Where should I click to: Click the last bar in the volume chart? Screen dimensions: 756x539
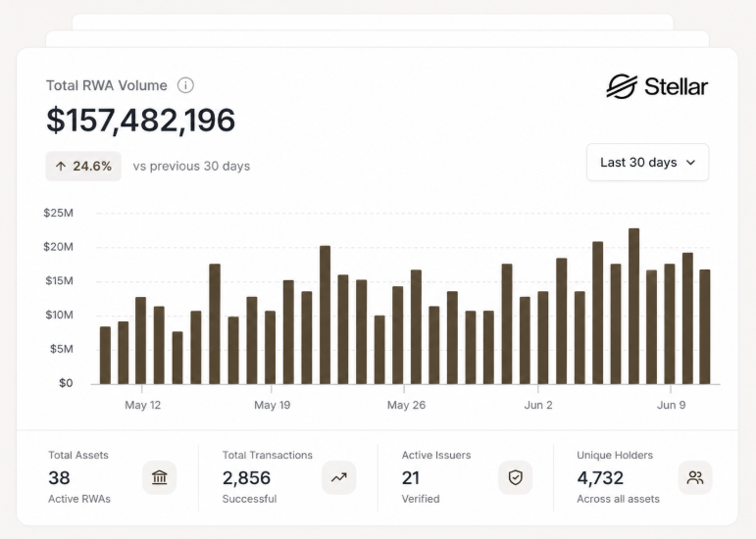[x=705, y=327]
